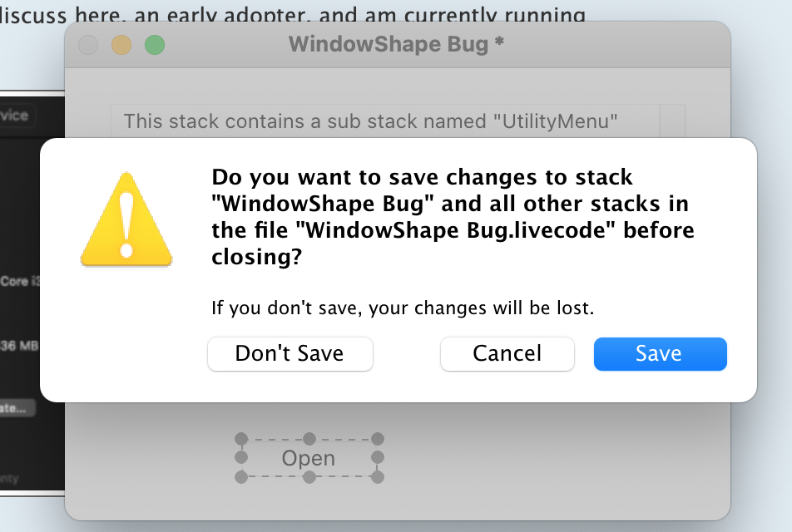Click bottom-left resize handle of Open button
This screenshot has width=792, height=532.
click(241, 477)
